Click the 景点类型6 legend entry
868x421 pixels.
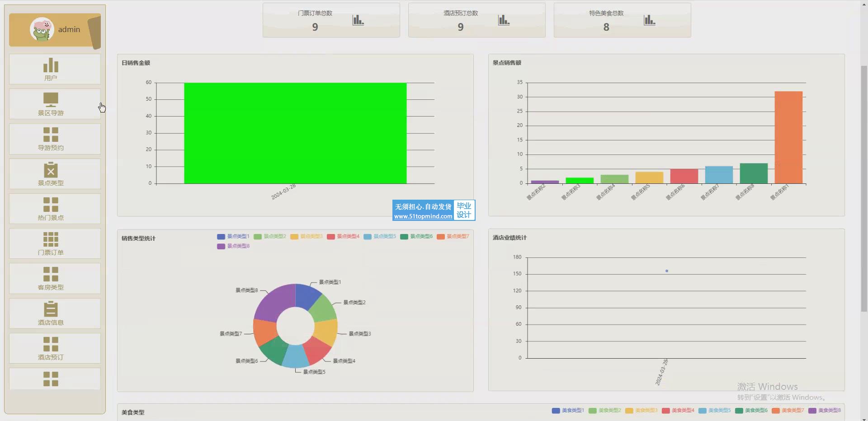tap(416, 236)
